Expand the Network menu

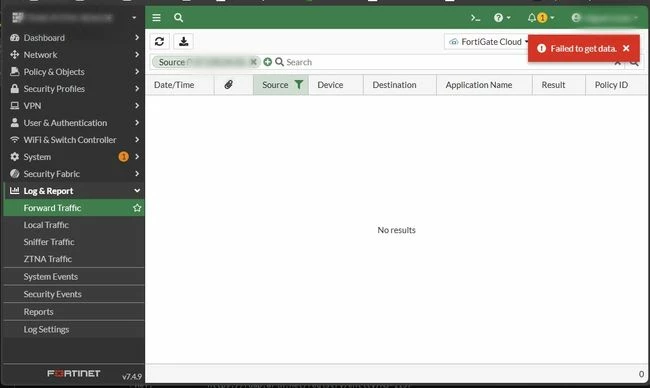[x=74, y=55]
